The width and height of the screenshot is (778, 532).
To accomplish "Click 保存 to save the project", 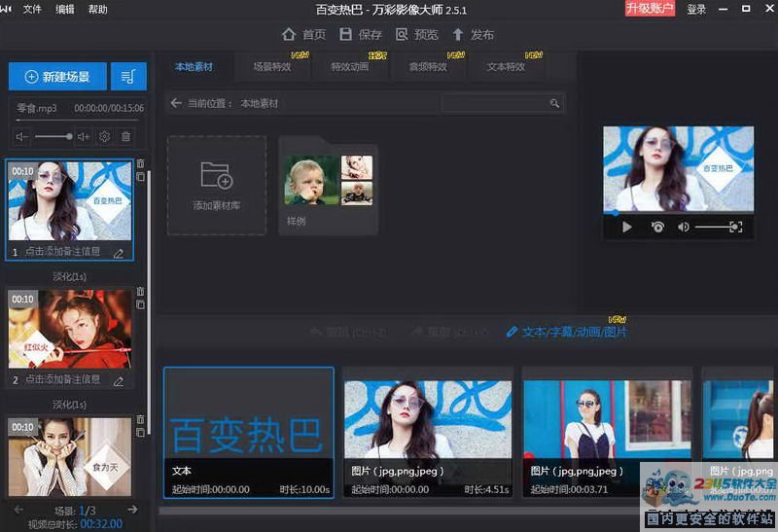I will click(x=361, y=34).
